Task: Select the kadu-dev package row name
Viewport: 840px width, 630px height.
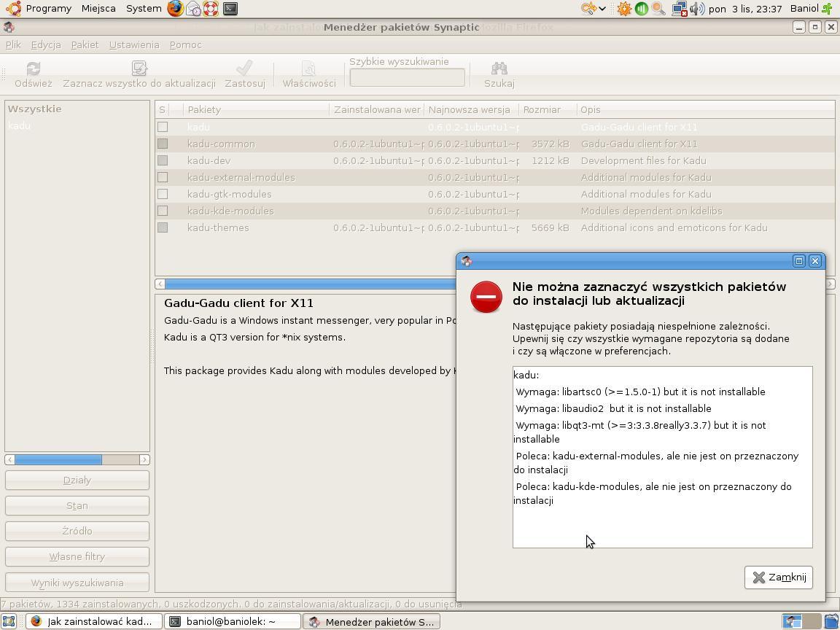Action: click(209, 160)
